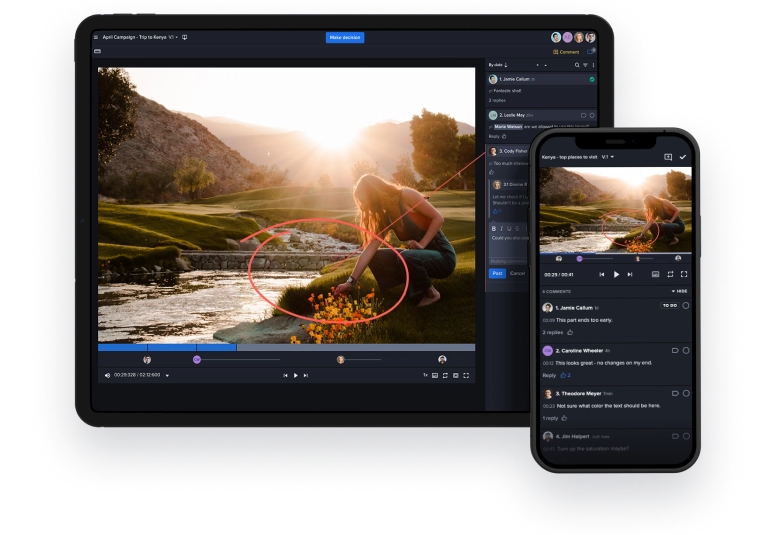777x535 pixels.
Task: Click the purple comment marker on tablet timeline
Action: point(197,359)
